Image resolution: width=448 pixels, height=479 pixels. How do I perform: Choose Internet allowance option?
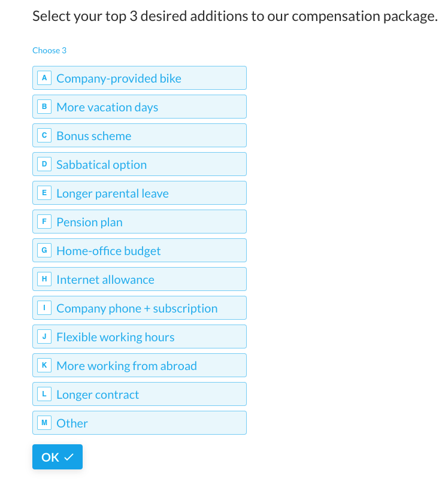pyautogui.click(x=139, y=280)
